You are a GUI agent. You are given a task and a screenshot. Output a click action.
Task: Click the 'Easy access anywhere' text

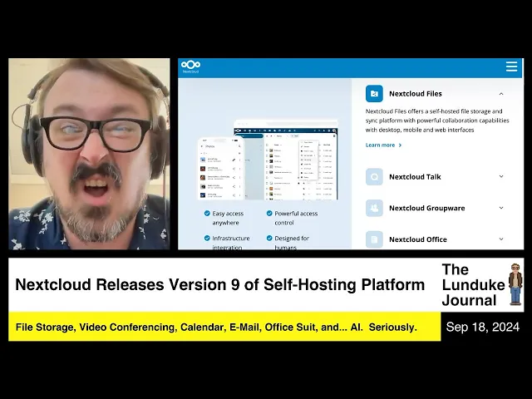tap(228, 218)
